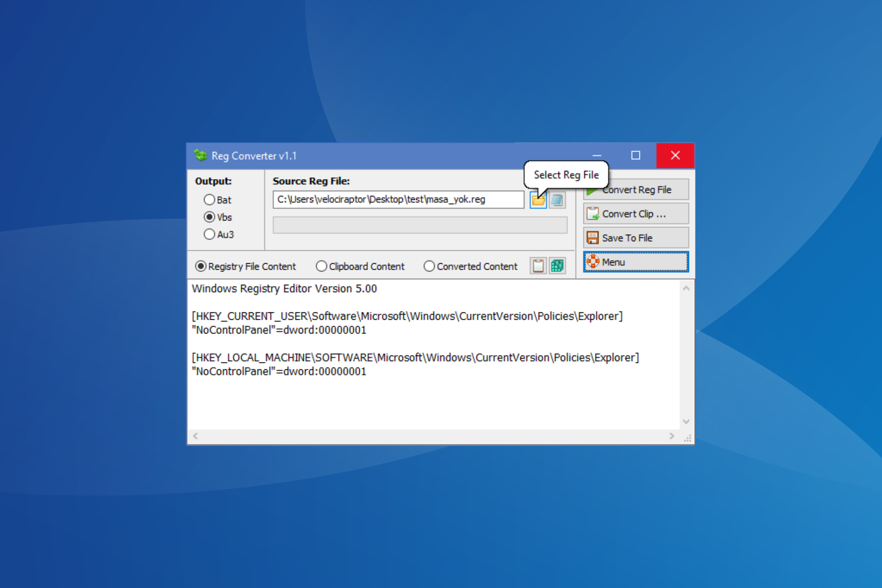This screenshot has width=882, height=588.
Task: Click horizontal scrollbar right arrow
Action: tap(672, 436)
